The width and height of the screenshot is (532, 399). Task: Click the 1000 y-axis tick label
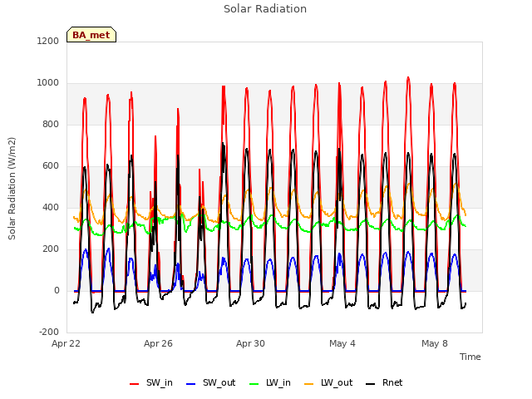click(48, 83)
